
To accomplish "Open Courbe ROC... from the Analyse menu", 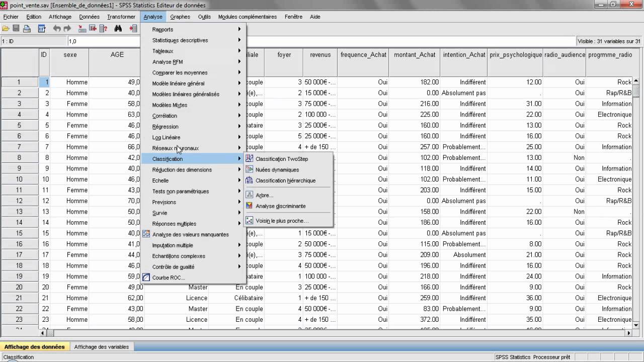I will tap(193, 278).
